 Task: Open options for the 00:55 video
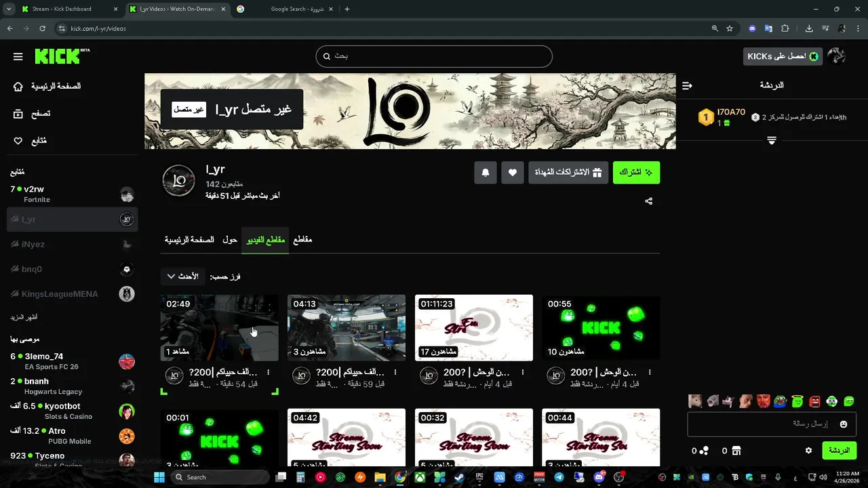[x=650, y=373]
